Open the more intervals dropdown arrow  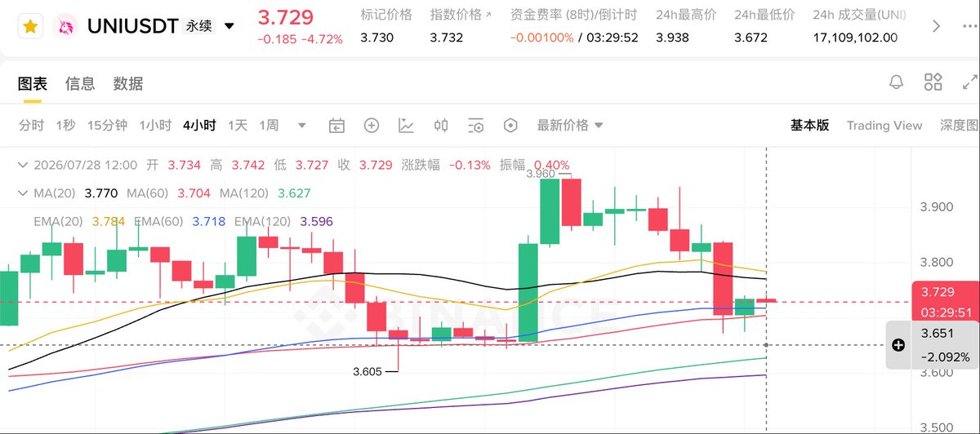[x=302, y=126]
